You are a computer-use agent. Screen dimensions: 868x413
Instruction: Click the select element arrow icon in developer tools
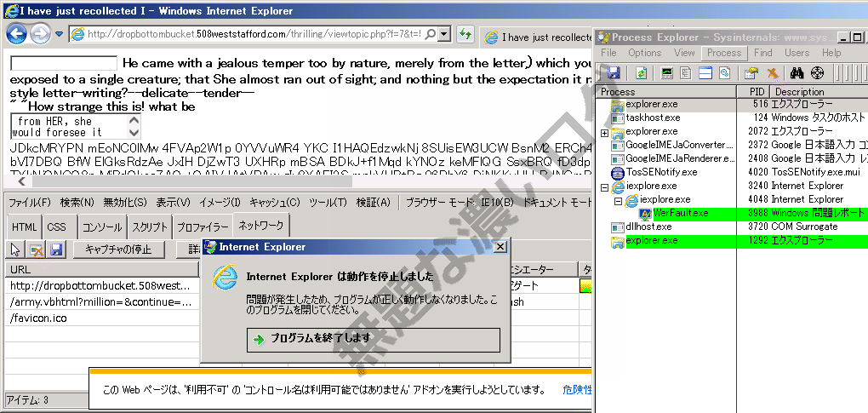(15, 250)
